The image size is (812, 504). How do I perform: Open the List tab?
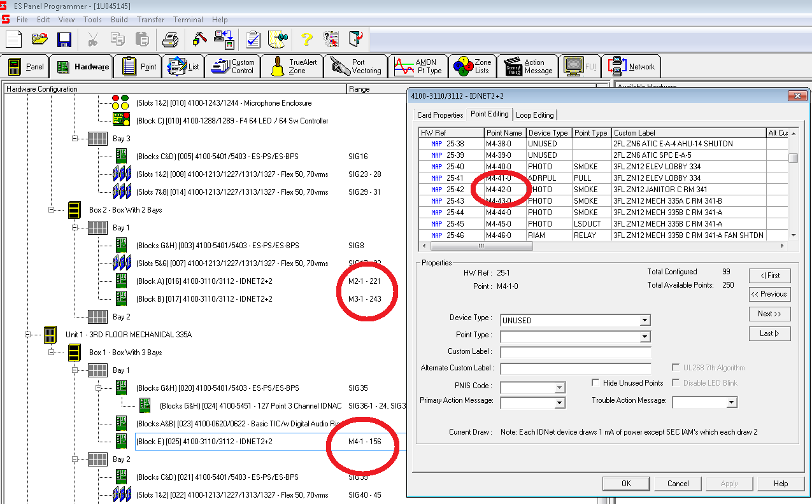[x=183, y=67]
